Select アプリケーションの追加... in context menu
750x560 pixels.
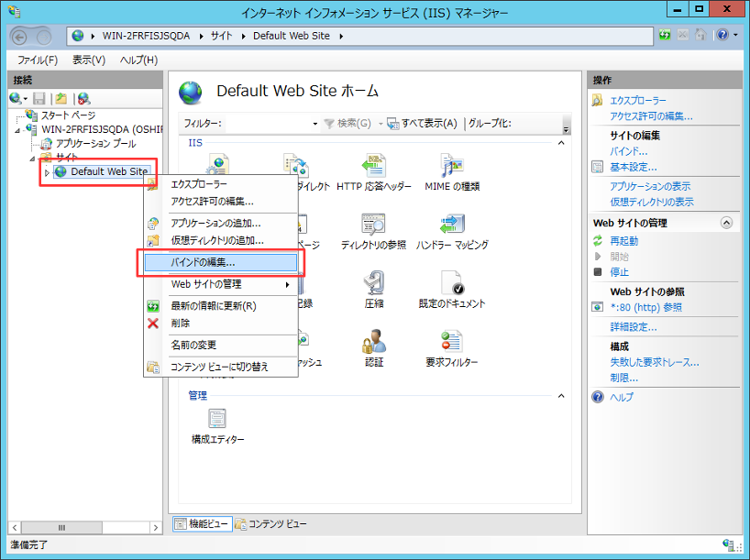[x=222, y=224]
